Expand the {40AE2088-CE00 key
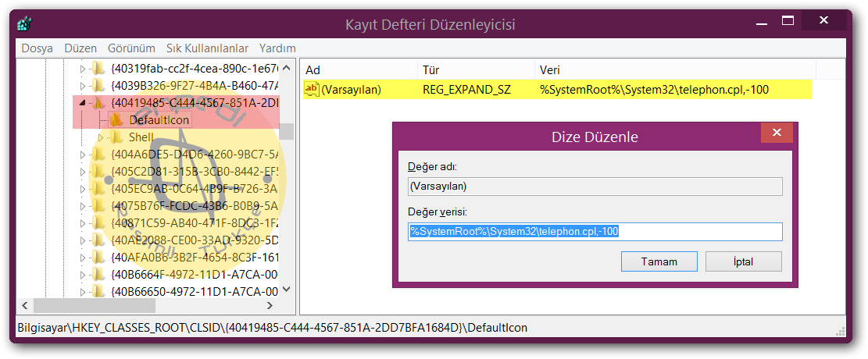The height and width of the screenshot is (359, 868). pos(83,240)
